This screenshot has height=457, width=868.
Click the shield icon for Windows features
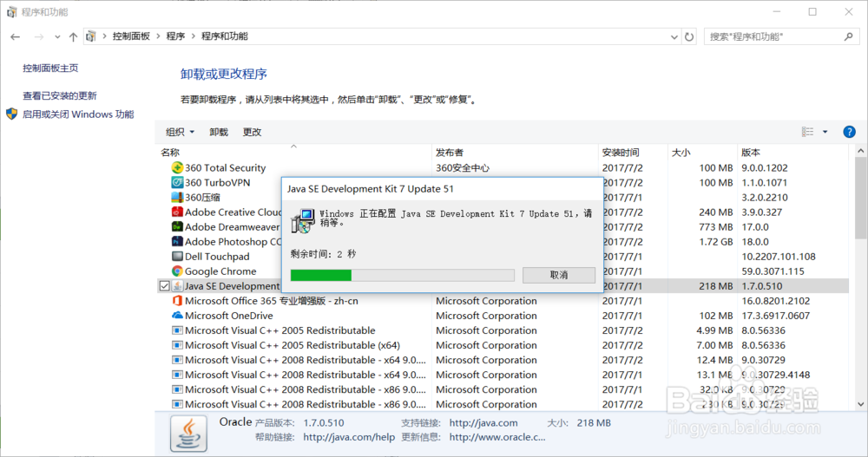pyautogui.click(x=11, y=114)
